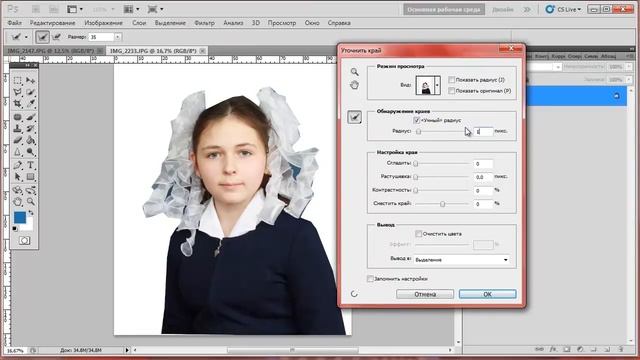
Task: Click the Zoom tool in Refine Edge dialog
Action: pyautogui.click(x=354, y=72)
